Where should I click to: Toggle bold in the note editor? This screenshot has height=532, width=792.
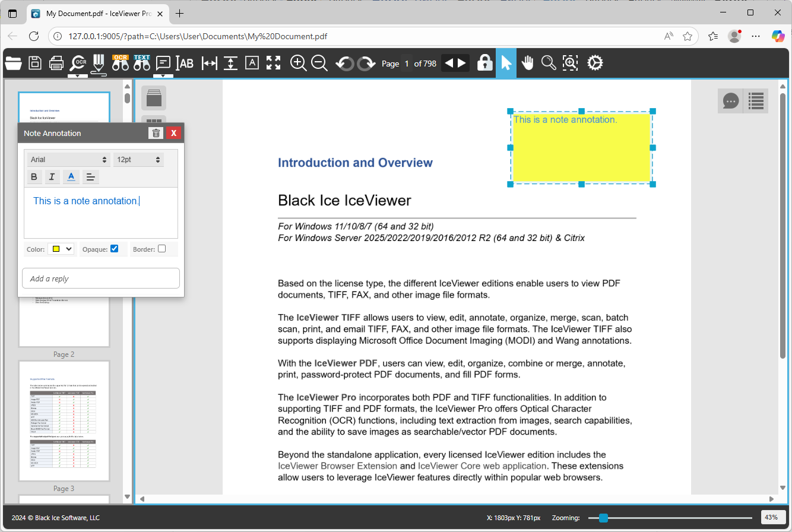click(34, 176)
